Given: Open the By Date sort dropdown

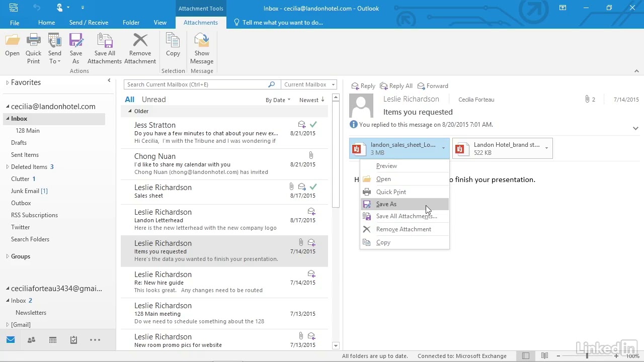Looking at the screenshot, I should pos(278,100).
